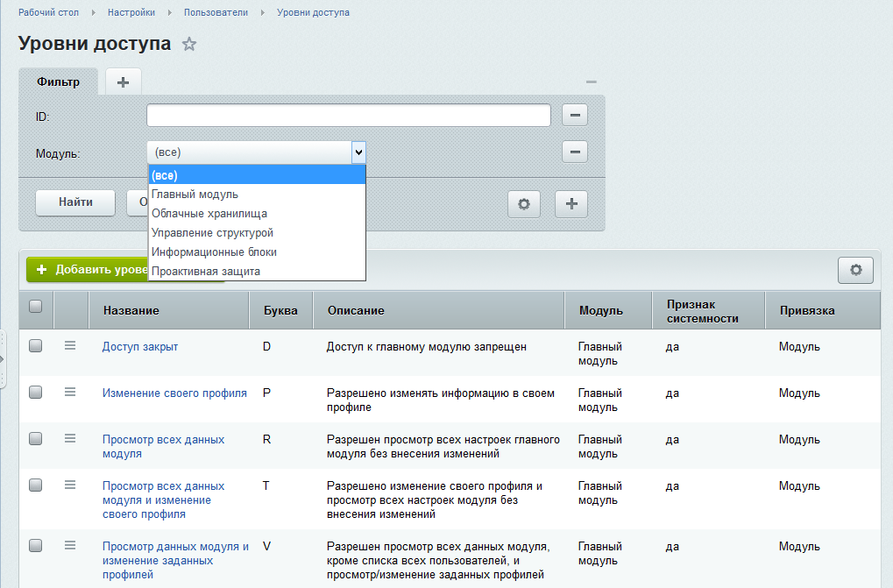Go to Пользователи breadcrumb

(216, 12)
